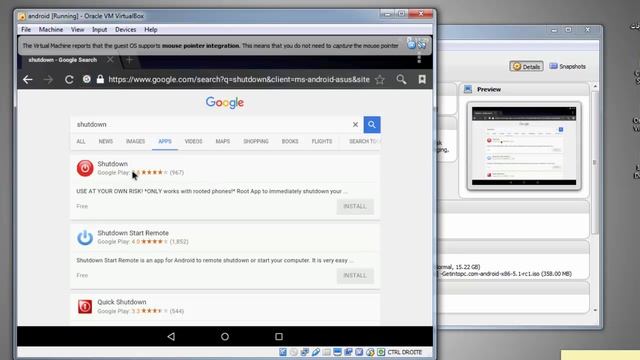Open the VirtualBox Help menu
This screenshot has width=640, height=360.
coord(151,30)
